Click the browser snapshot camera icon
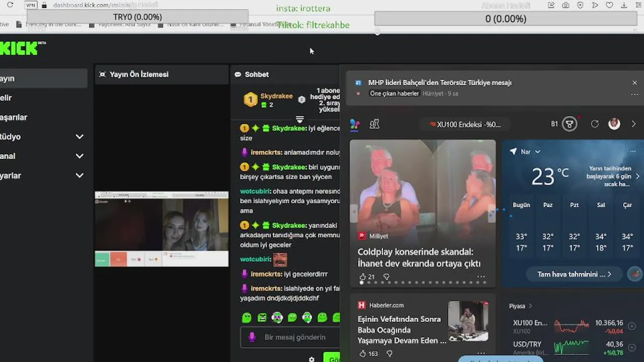Image resolution: width=644 pixels, height=362 pixels. click(x=566, y=5)
